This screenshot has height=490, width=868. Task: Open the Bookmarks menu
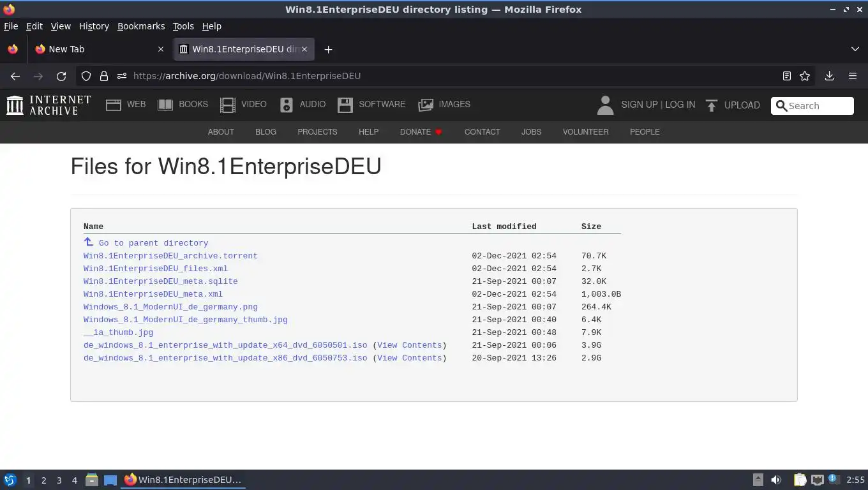(x=141, y=26)
